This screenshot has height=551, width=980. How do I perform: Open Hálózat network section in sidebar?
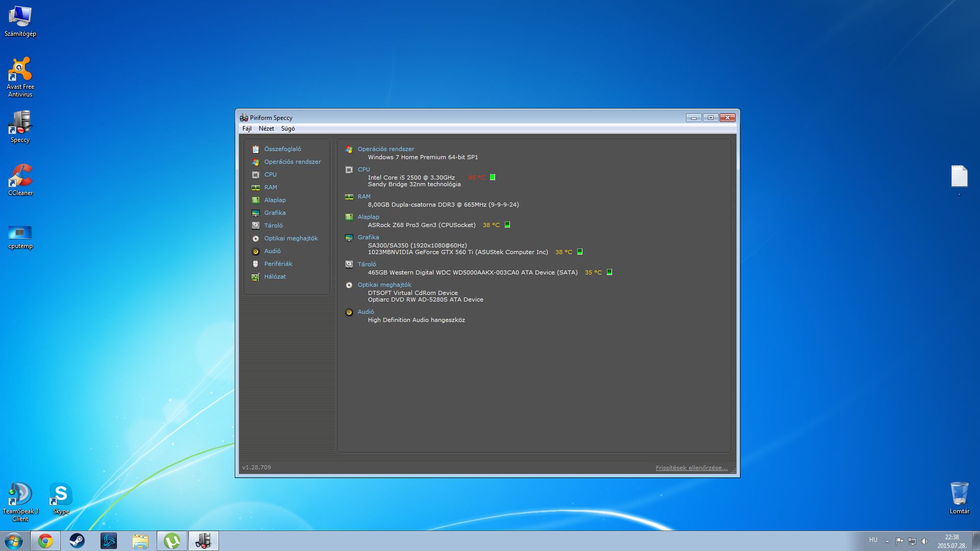[275, 277]
